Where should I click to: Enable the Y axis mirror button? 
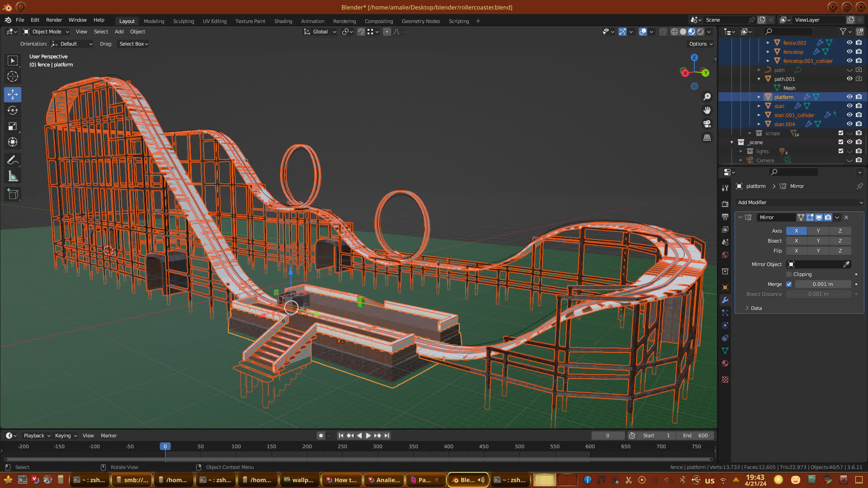pyautogui.click(x=818, y=231)
